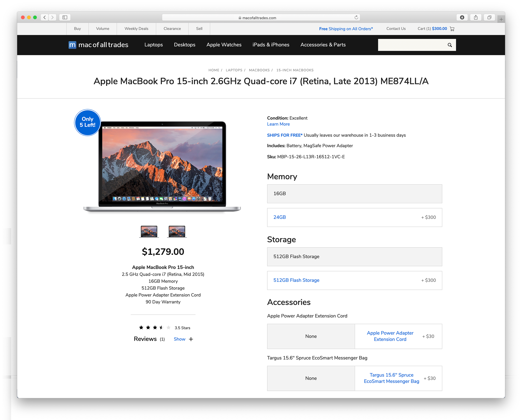The height and width of the screenshot is (420, 522).
Task: Open the Laptops category
Action: click(154, 45)
